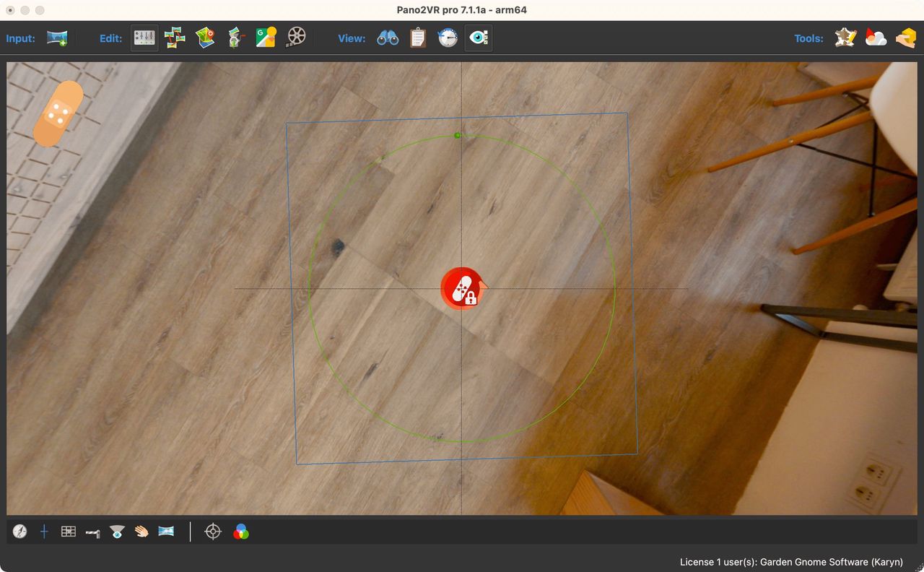The image size is (924, 572).
Task: Set panorama north using the compass icon
Action: [20, 532]
